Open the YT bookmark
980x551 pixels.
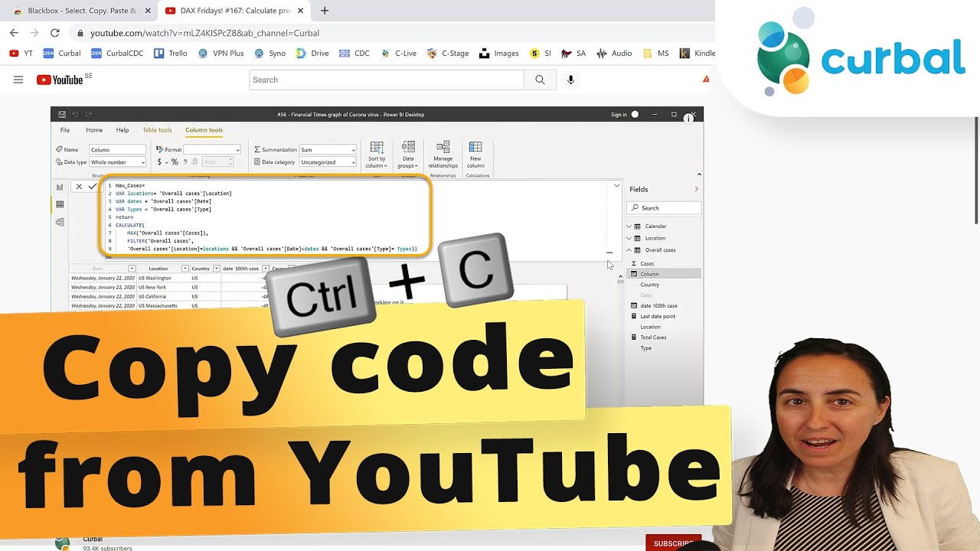[x=21, y=54]
